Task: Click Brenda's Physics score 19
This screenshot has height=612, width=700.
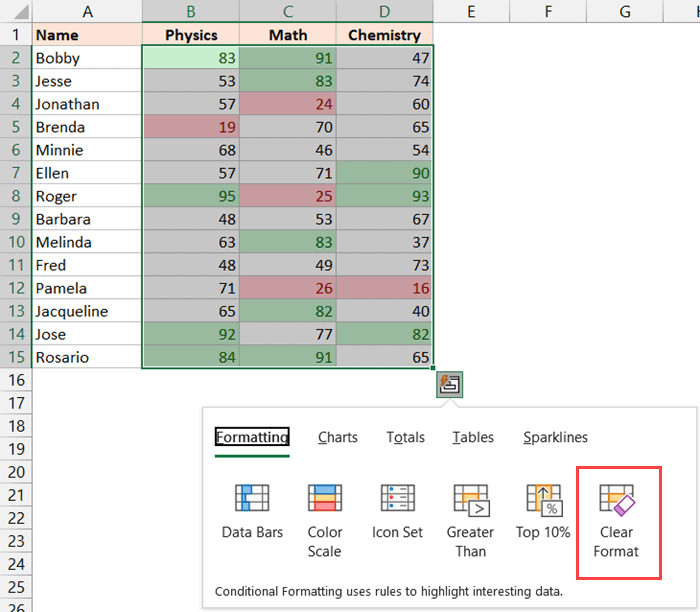Action: coord(191,127)
